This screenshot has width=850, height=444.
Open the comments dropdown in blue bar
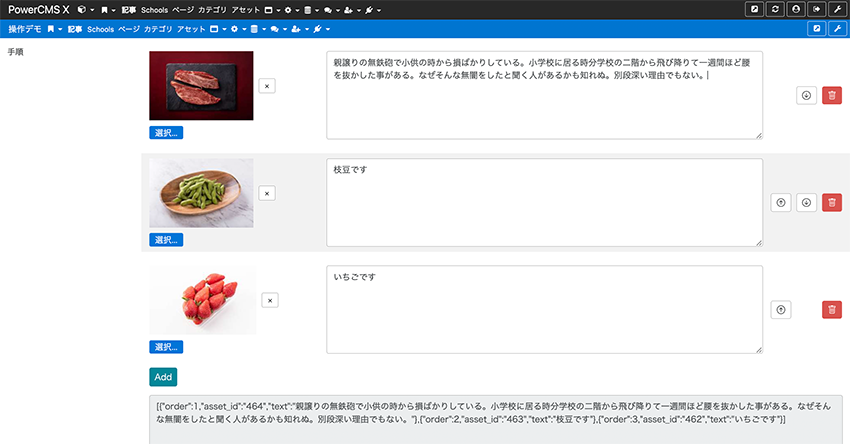[278, 29]
